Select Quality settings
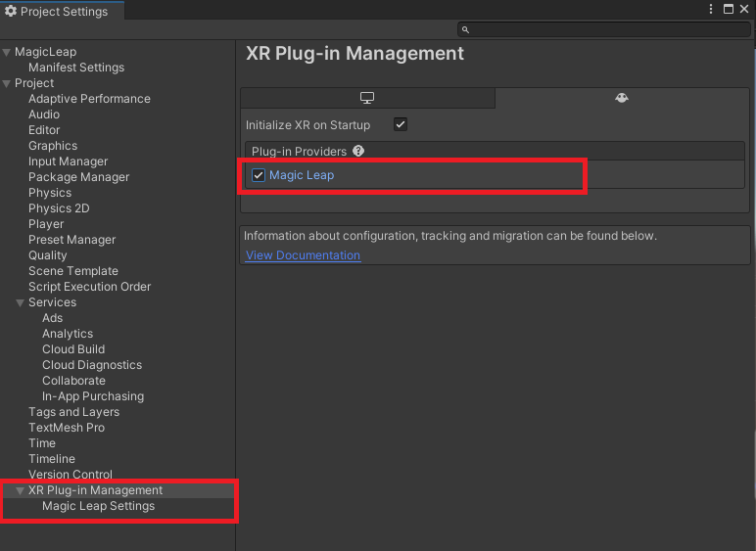 tap(47, 255)
